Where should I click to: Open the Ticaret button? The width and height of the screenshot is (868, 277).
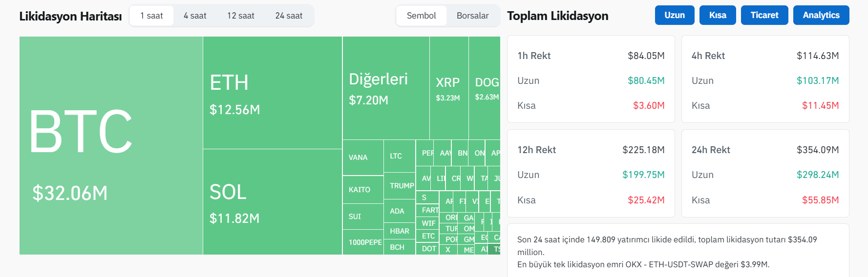click(x=764, y=15)
